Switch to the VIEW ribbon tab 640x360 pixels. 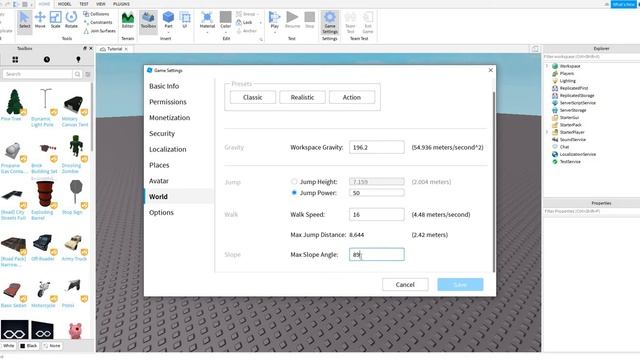click(100, 4)
